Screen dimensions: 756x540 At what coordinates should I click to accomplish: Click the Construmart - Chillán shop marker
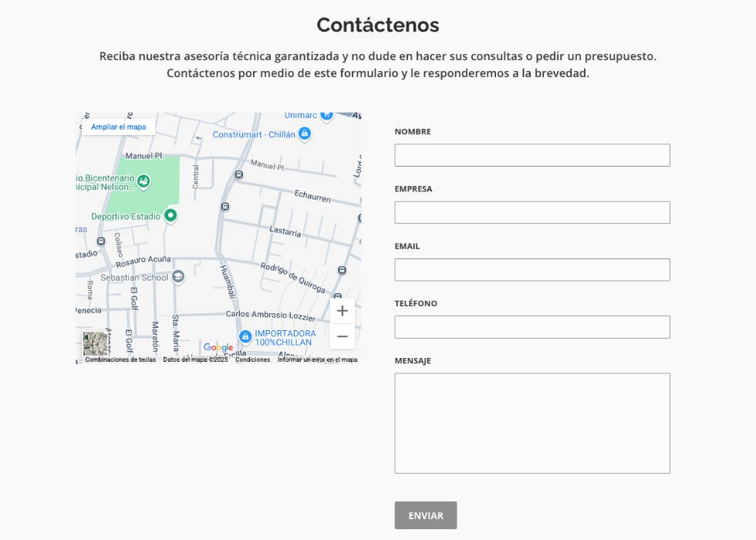(x=305, y=134)
